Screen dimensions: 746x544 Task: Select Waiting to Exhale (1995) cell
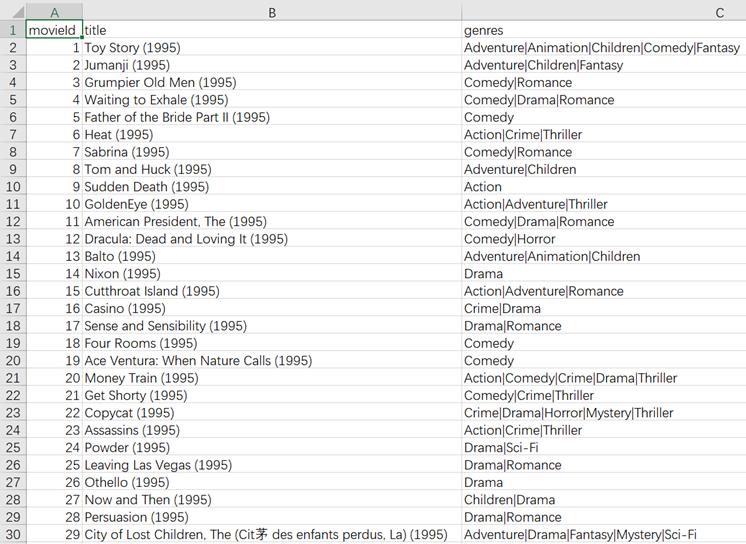[272, 99]
